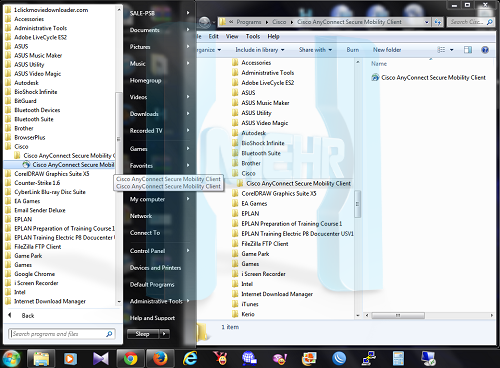Open the Share with dropdown
Screen dimensions: 500x368
[x=315, y=50]
